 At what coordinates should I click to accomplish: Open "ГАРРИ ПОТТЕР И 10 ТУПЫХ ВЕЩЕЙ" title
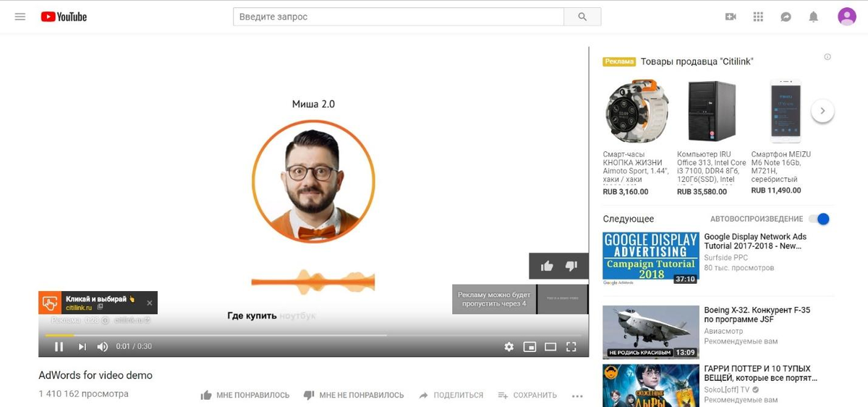click(760, 373)
